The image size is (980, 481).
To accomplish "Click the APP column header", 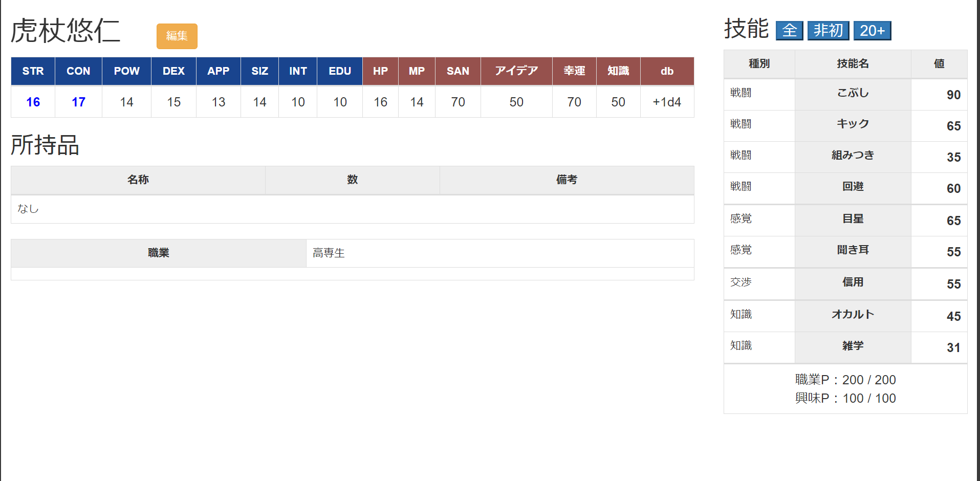I will pyautogui.click(x=218, y=71).
